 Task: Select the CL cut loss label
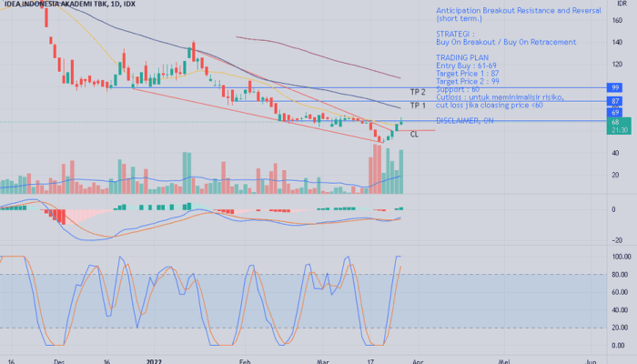[415, 135]
